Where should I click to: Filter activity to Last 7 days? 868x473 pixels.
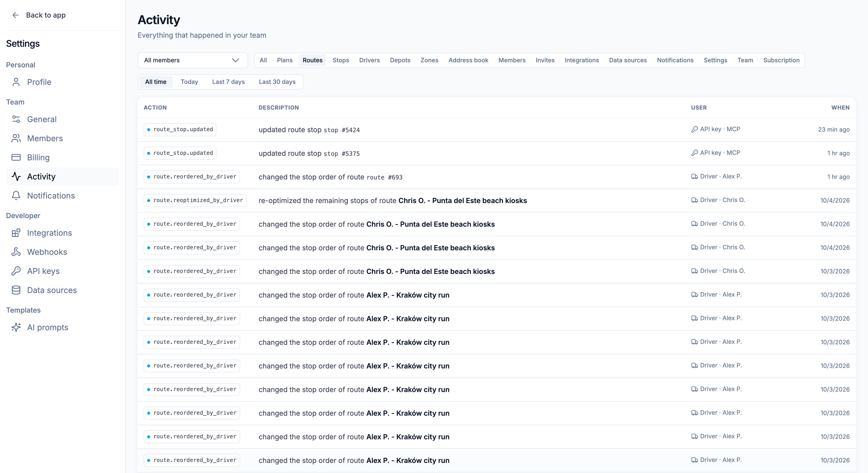(x=229, y=82)
